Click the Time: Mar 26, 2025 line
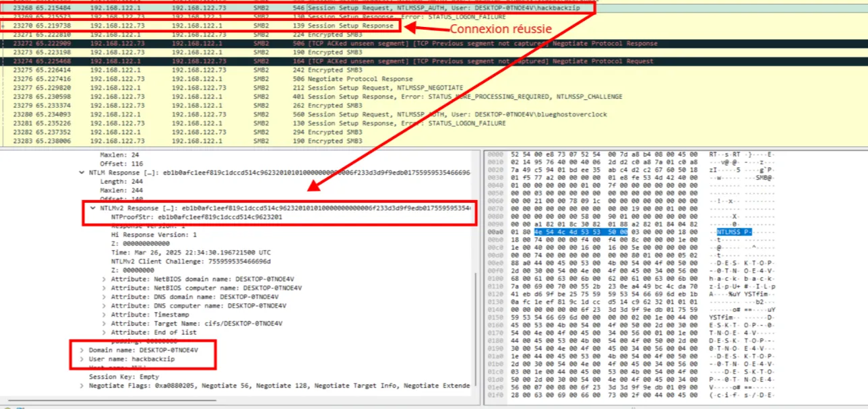This screenshot has height=409, width=868. coord(191,252)
